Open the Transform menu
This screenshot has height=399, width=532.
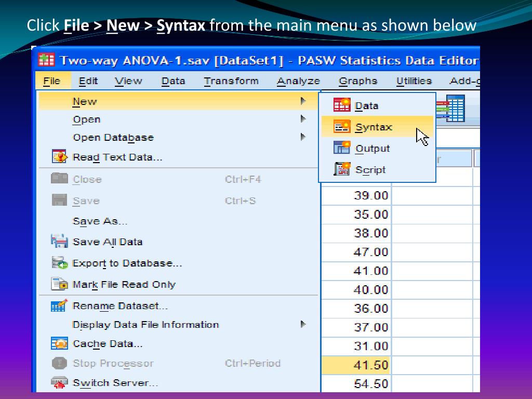pos(231,81)
